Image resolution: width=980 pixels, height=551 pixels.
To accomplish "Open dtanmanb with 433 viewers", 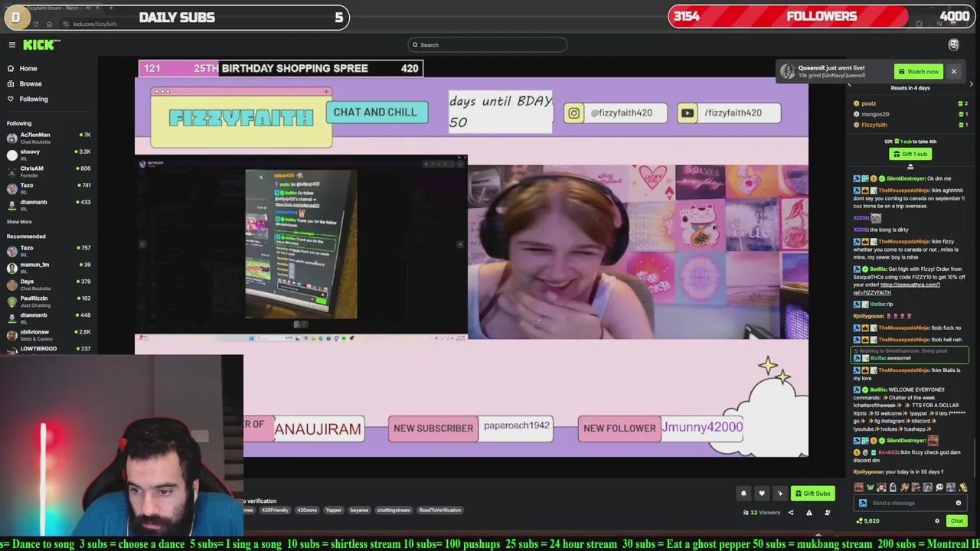I will [x=49, y=205].
